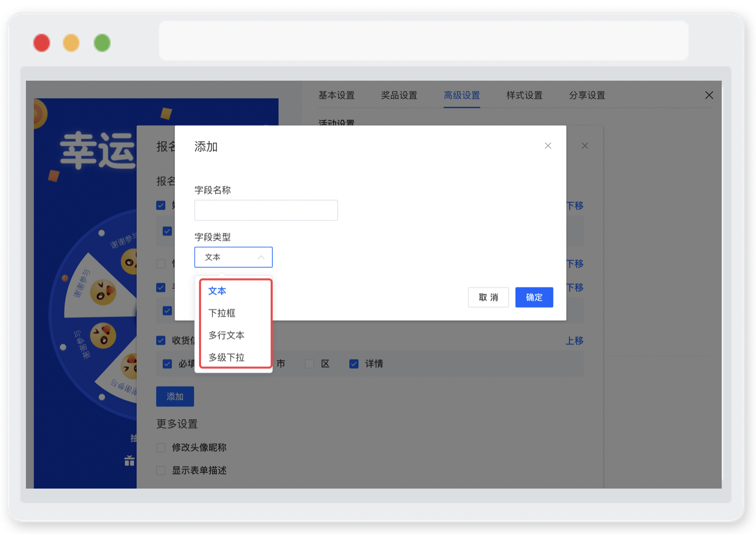756x534 pixels.
Task: Click the 取消 button
Action: (x=488, y=297)
